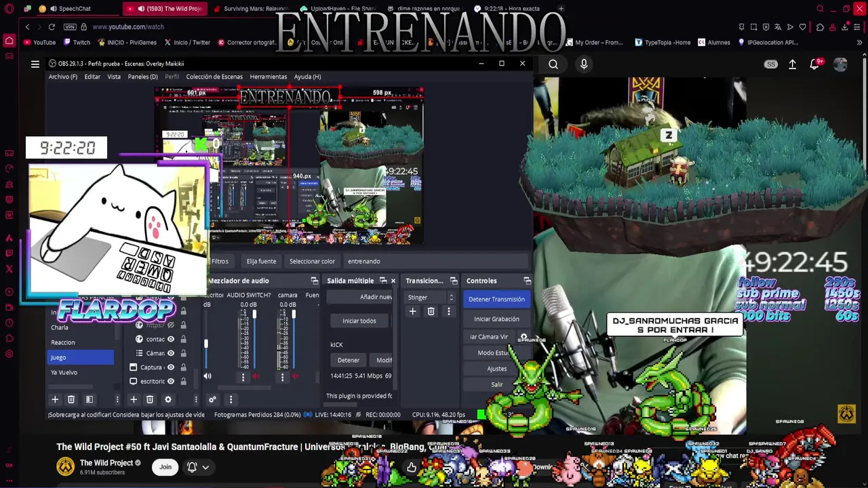Open Ayuda menu in OBS

coord(307,77)
